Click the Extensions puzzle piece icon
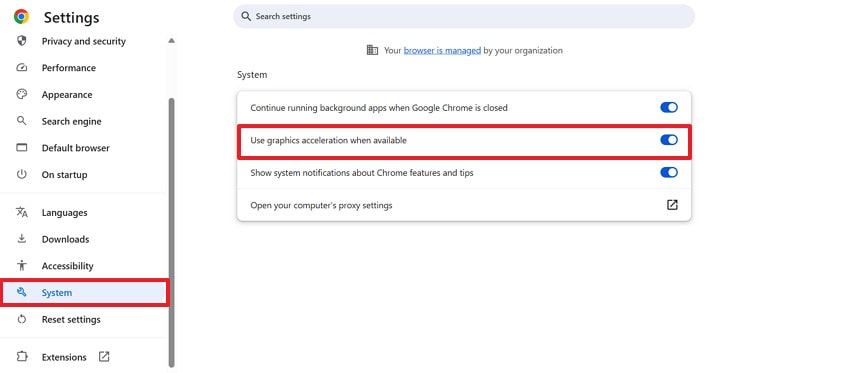The width and height of the screenshot is (850, 373). 22,357
